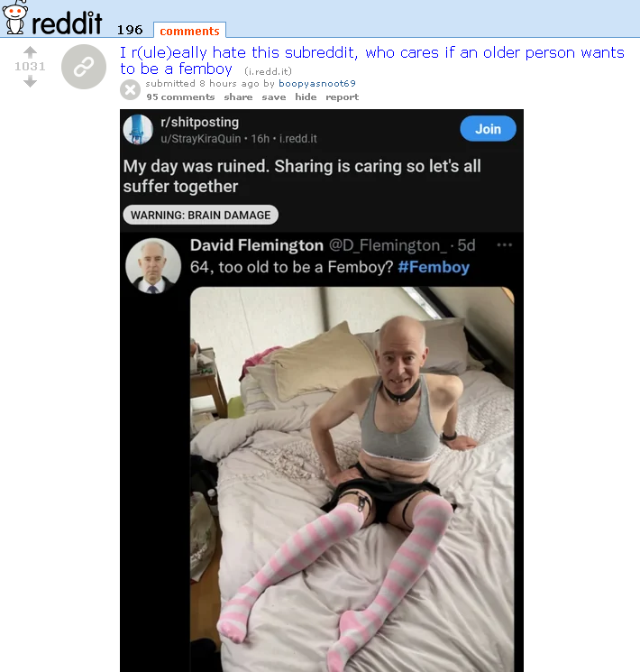This screenshot has height=672, width=640.
Task: Switch to the comments tab
Action: pyautogui.click(x=190, y=31)
